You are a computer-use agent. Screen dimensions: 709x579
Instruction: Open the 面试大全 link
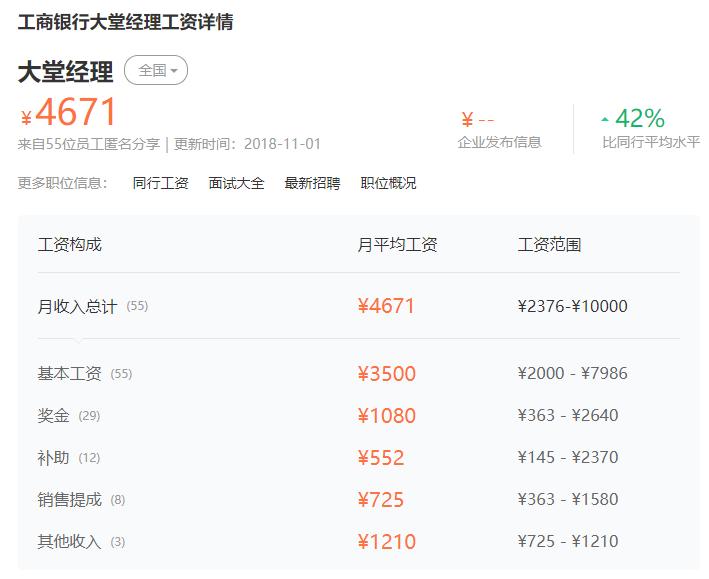[x=236, y=183]
